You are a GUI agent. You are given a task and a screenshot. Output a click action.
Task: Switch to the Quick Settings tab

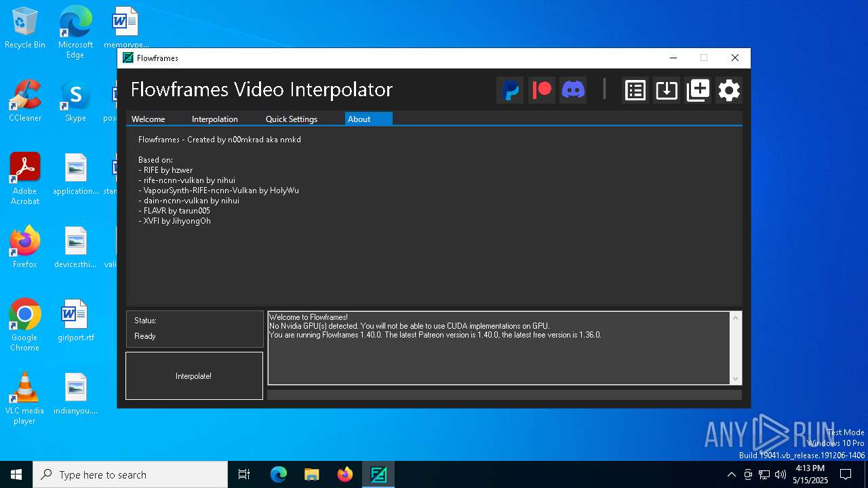292,119
